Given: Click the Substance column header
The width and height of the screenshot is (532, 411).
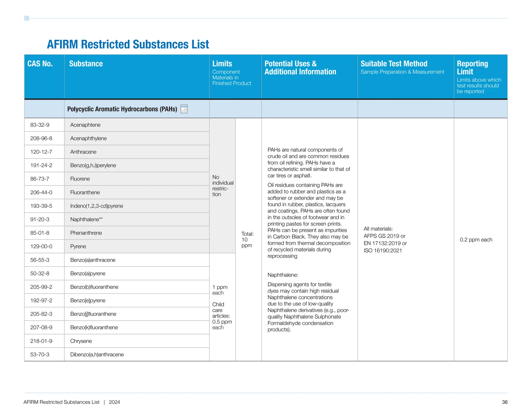Looking at the screenshot, I should [x=86, y=64].
